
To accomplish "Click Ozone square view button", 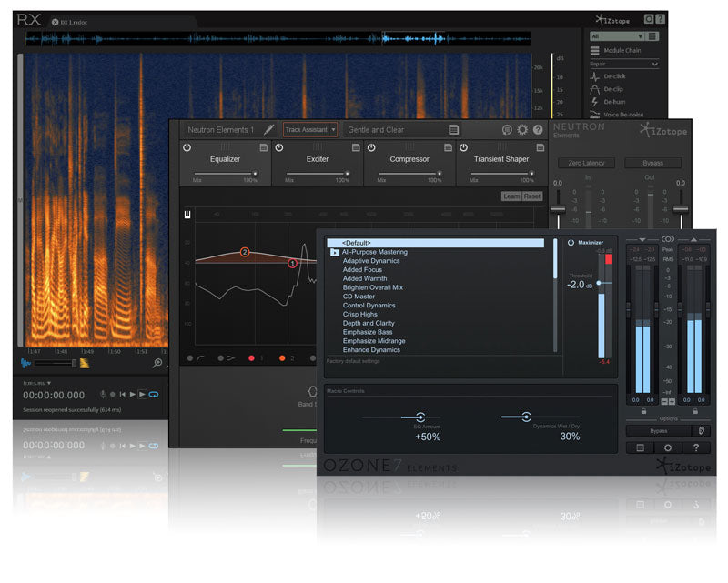I will coord(640,447).
